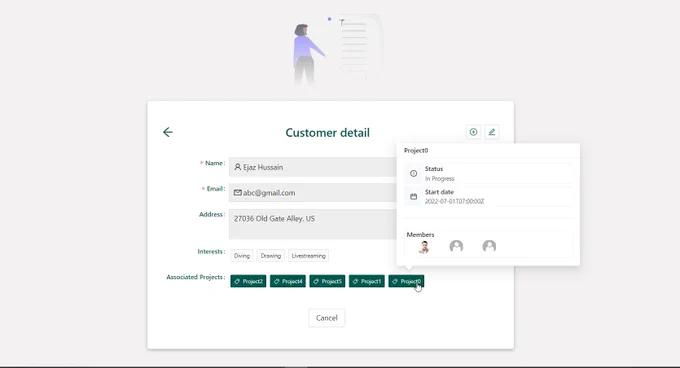This screenshot has width=680, height=368.
Task: Select the Livestreaming interest tag
Action: pyautogui.click(x=308, y=256)
